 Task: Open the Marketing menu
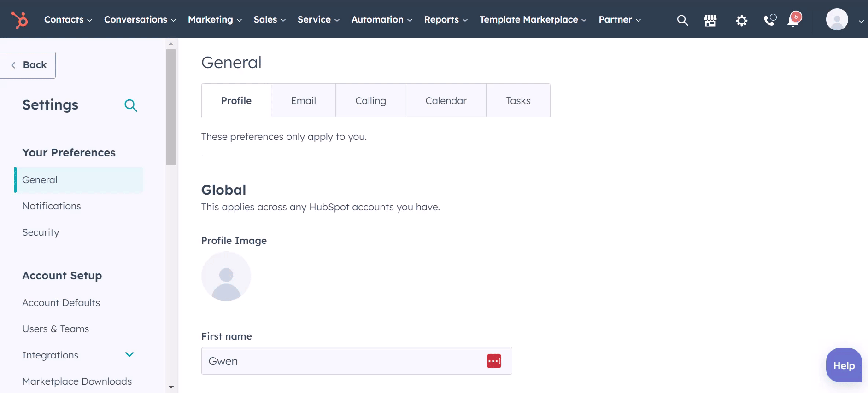coord(215,19)
